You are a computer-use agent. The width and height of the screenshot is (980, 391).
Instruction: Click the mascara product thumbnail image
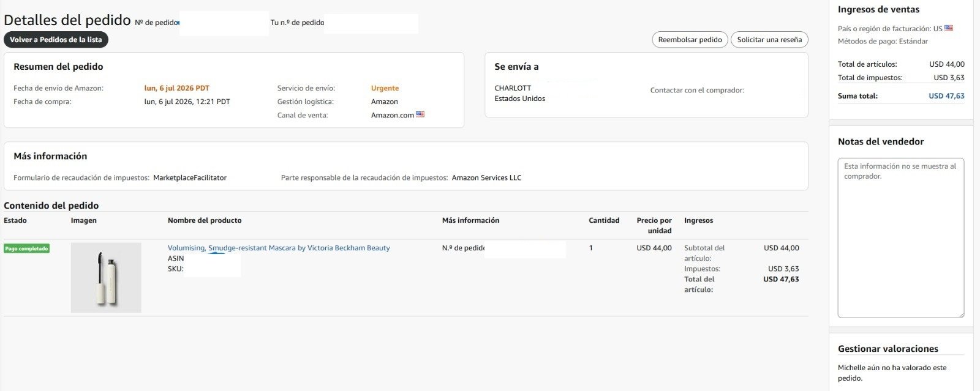pyautogui.click(x=106, y=278)
